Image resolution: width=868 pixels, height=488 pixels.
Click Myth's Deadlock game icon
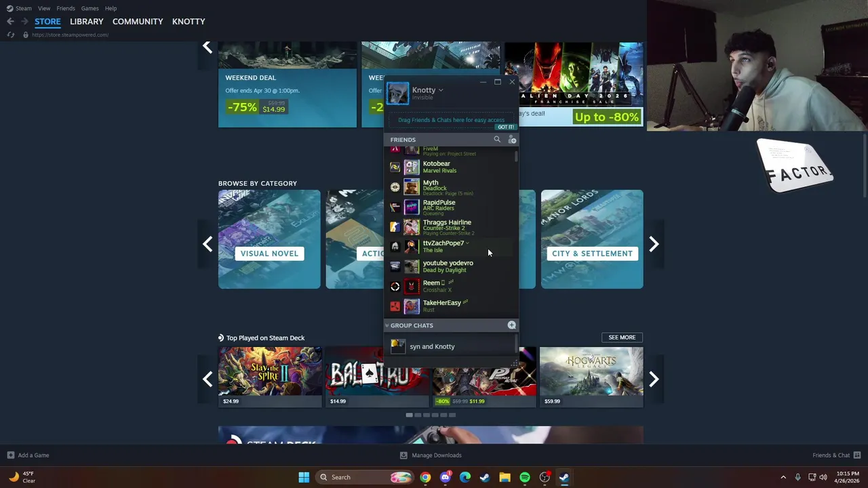point(395,186)
